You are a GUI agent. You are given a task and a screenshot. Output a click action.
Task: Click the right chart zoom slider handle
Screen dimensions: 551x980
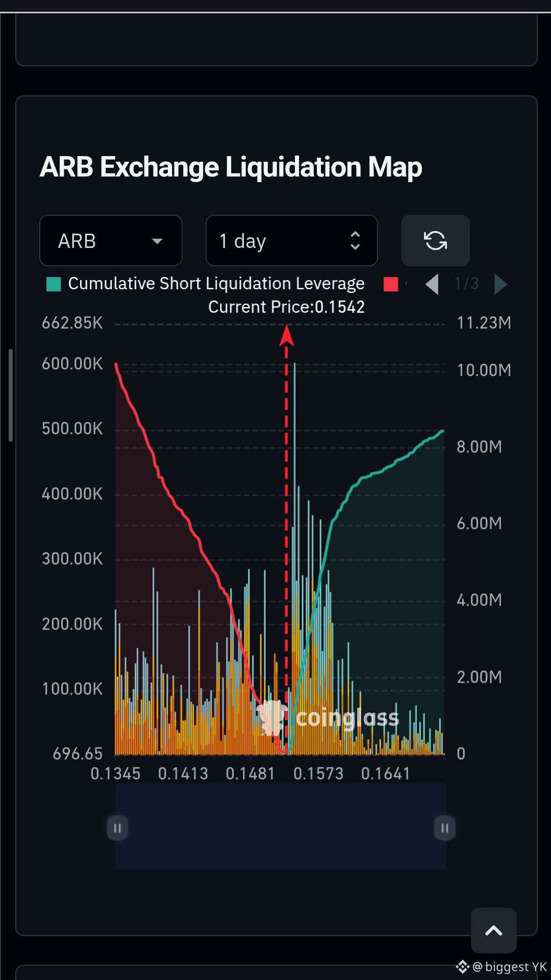tap(445, 828)
